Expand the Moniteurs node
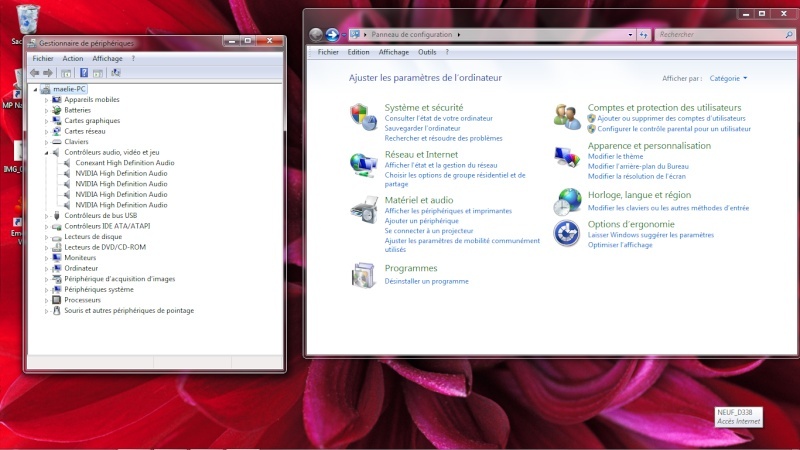Viewport: 800px width, 450px height. tap(46, 258)
